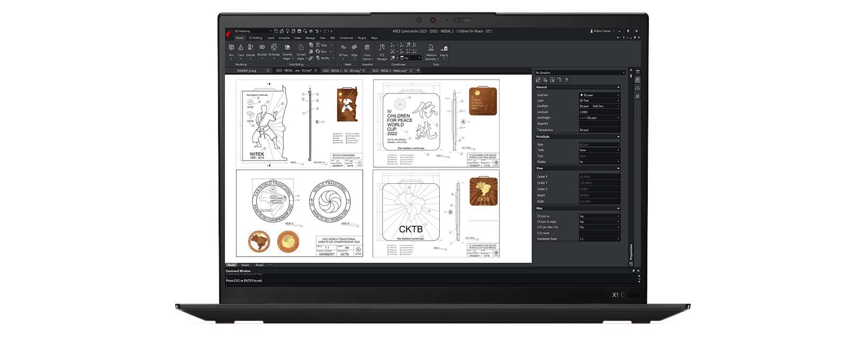Toggle the PrintStyle Display value

pos(599,162)
